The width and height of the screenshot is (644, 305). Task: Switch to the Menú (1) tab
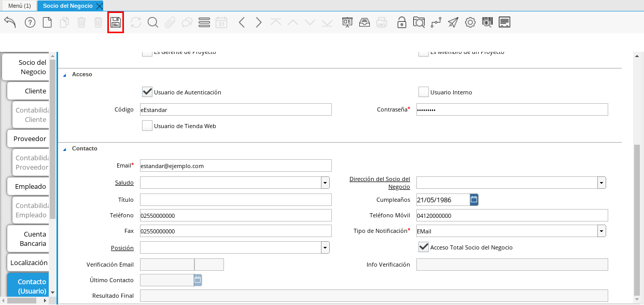[x=19, y=6]
